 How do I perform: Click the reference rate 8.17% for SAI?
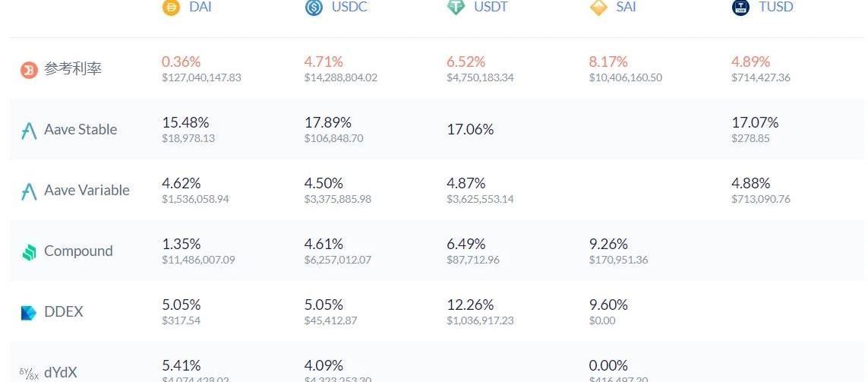click(x=608, y=62)
